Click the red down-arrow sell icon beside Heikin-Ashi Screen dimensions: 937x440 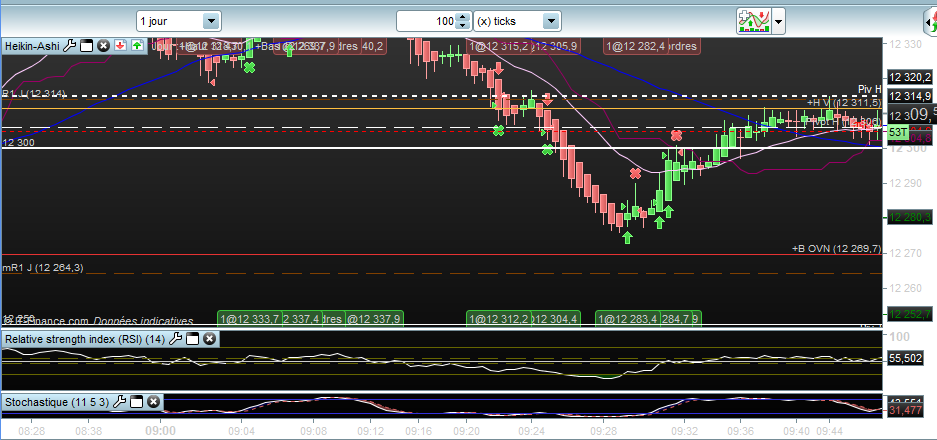click(120, 45)
